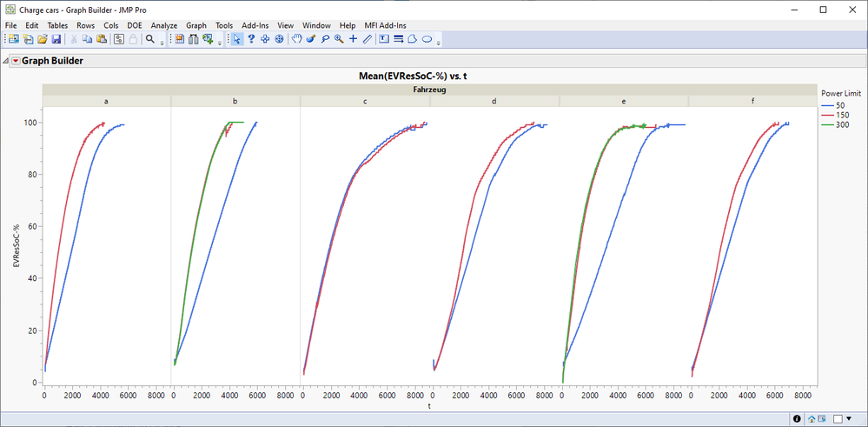Choose the Brush selection tool
This screenshot has height=427, width=868.
[310, 39]
